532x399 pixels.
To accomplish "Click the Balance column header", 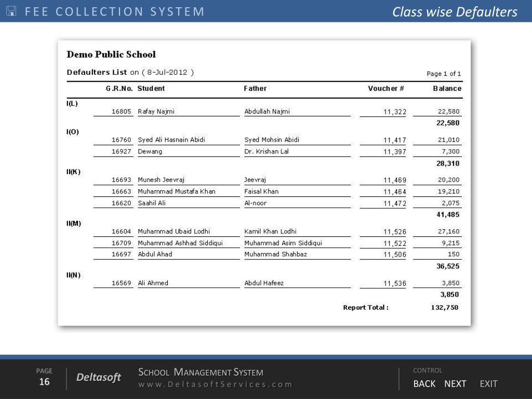I will pos(447,89).
